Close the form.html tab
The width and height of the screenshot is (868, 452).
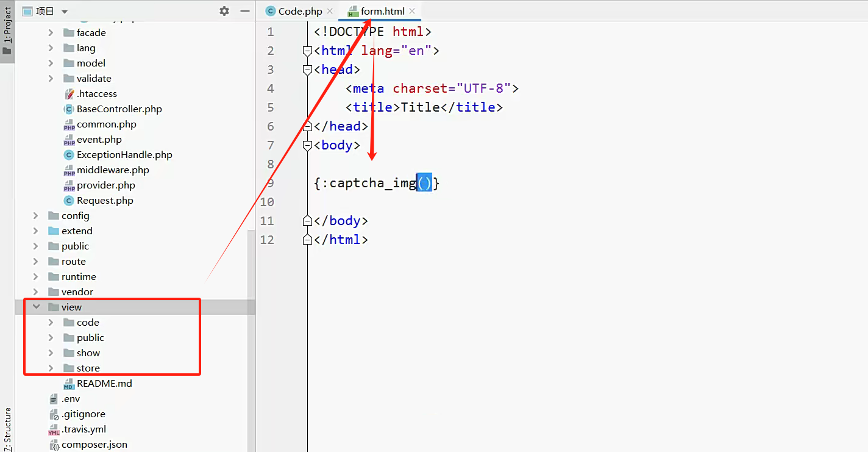pyautogui.click(x=413, y=10)
